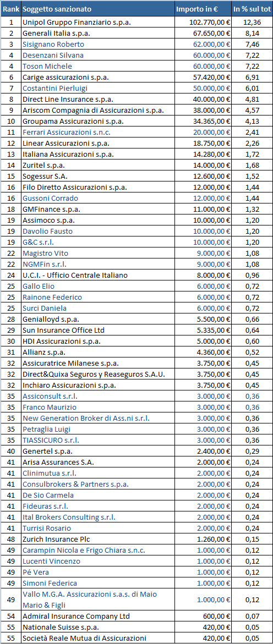Select the 102.770,00 € amount cell
Viewport: 273px width, 644px height.
204,22
